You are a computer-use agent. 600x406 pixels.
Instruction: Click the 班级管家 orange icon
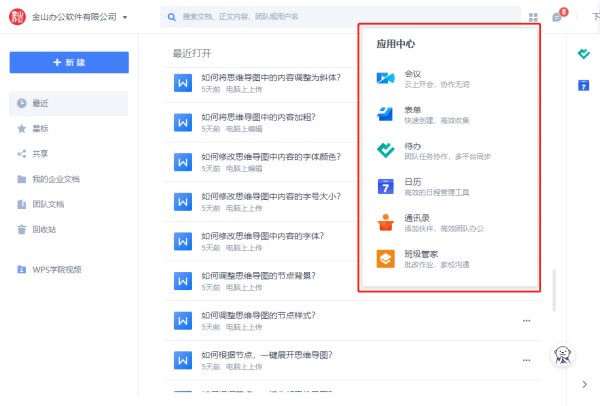[x=385, y=259]
